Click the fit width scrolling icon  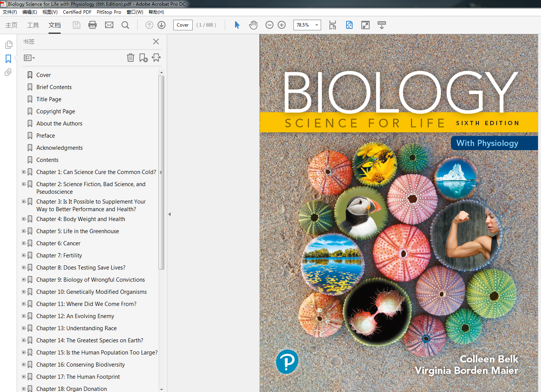click(x=332, y=25)
